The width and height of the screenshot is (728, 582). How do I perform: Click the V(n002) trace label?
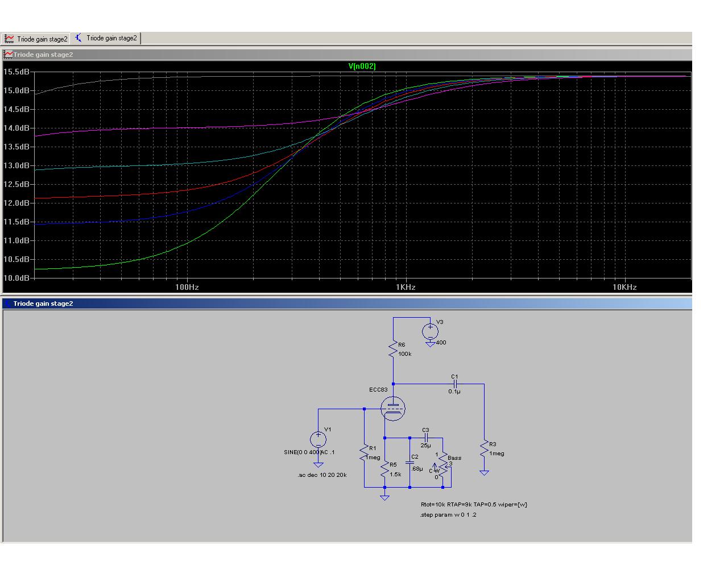362,66
